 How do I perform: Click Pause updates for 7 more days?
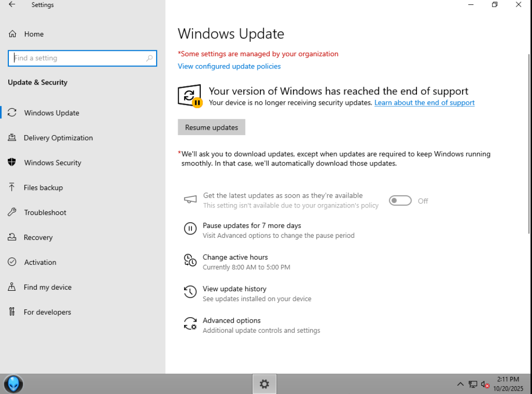252,225
